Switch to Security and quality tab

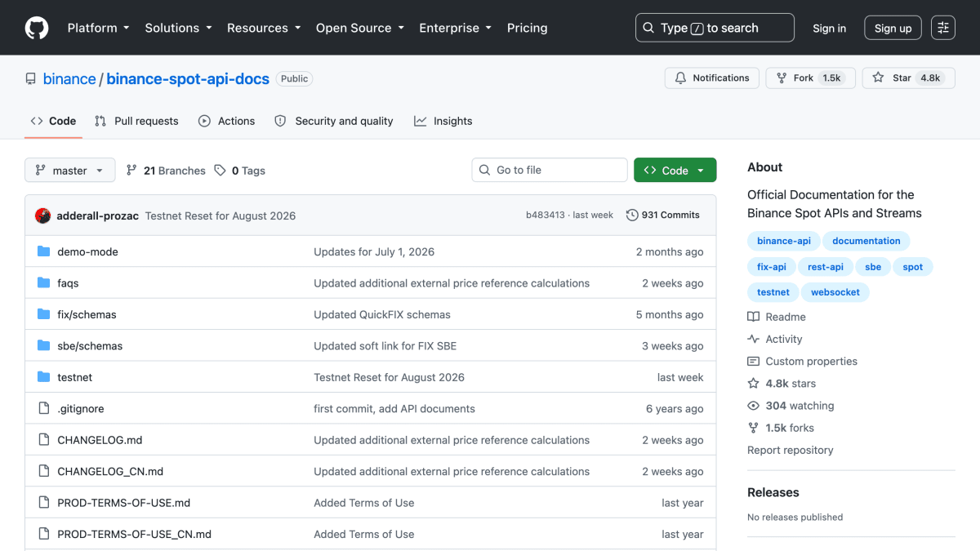(x=333, y=121)
